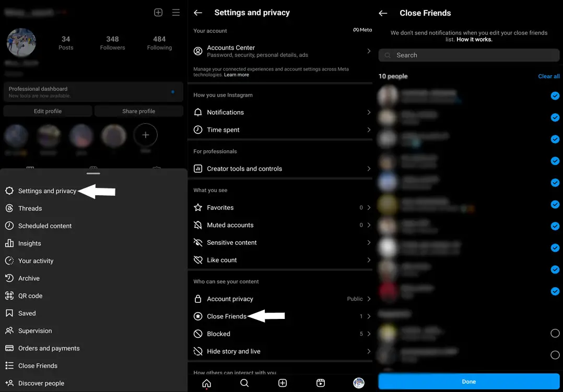This screenshot has height=392, width=563.
Task: Click the Time spent clock icon
Action: [x=198, y=129]
